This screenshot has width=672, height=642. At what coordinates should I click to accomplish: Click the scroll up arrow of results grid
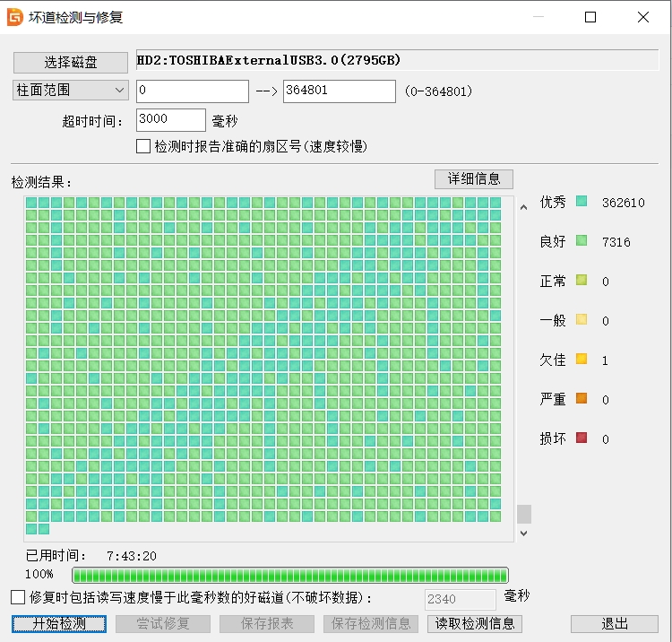pyautogui.click(x=524, y=207)
